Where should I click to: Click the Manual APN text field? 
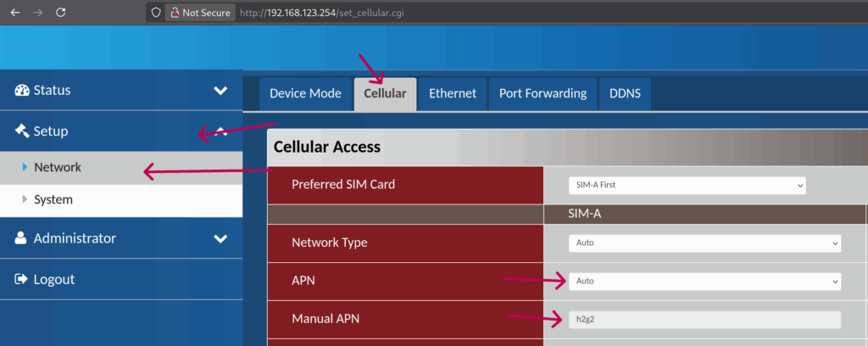pos(704,320)
